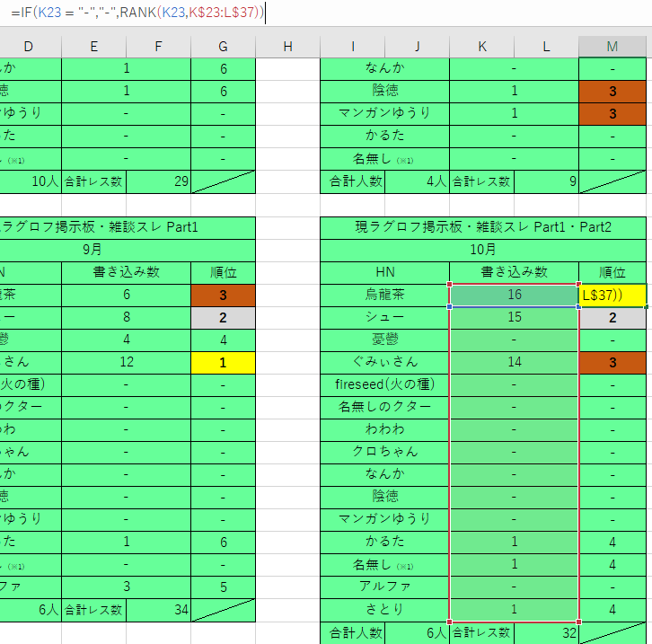Click the total cell with value 34
652x644 pixels.
(158, 610)
